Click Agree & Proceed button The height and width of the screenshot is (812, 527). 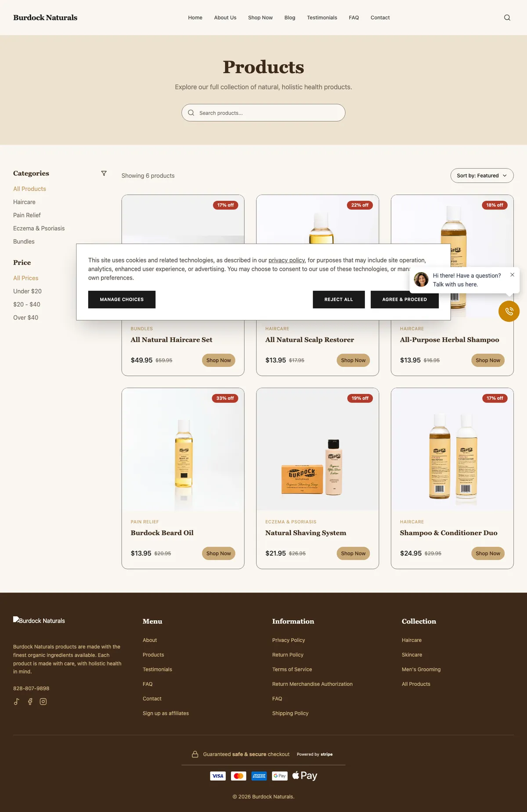coord(404,299)
